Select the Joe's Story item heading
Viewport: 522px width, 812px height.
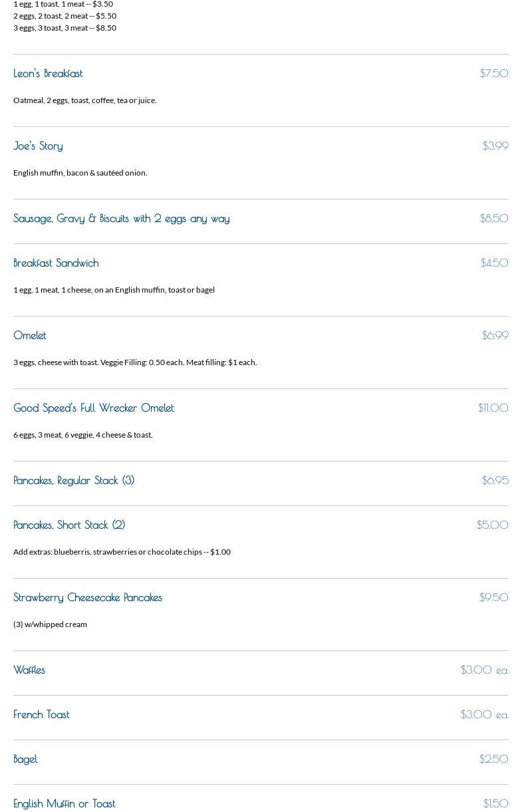pos(38,146)
